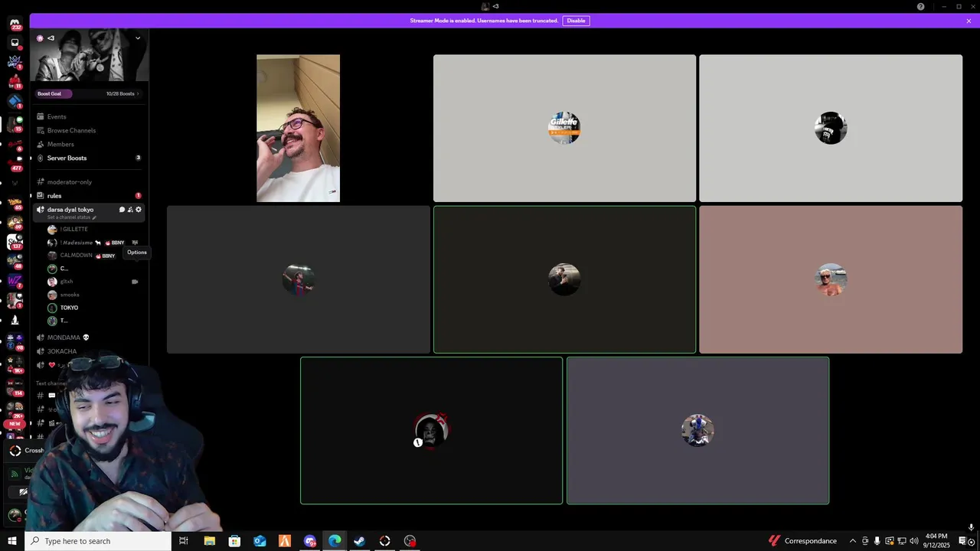Open the Windows Start menu
The height and width of the screenshot is (551, 980).
[11, 541]
